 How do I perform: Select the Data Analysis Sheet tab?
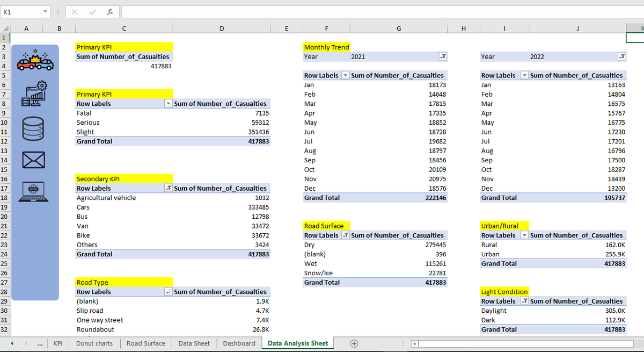(298, 343)
